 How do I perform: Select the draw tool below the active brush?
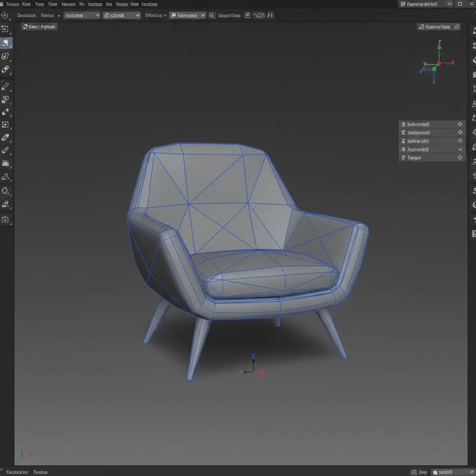tap(6, 56)
